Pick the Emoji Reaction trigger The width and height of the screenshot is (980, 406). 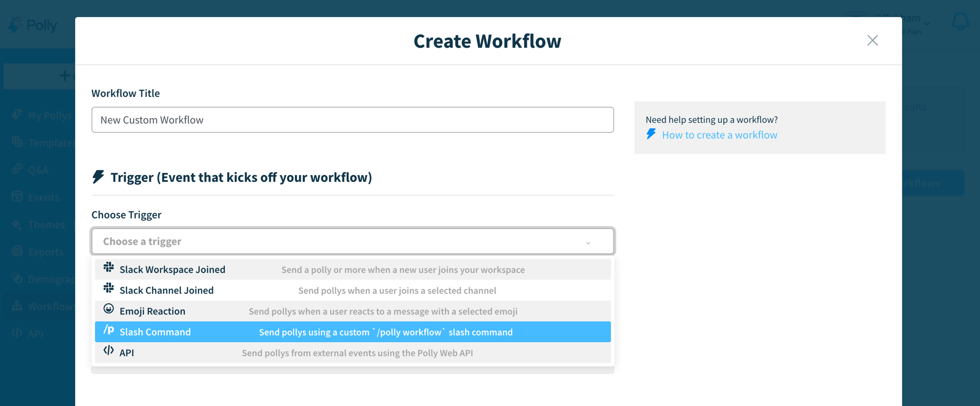click(353, 311)
